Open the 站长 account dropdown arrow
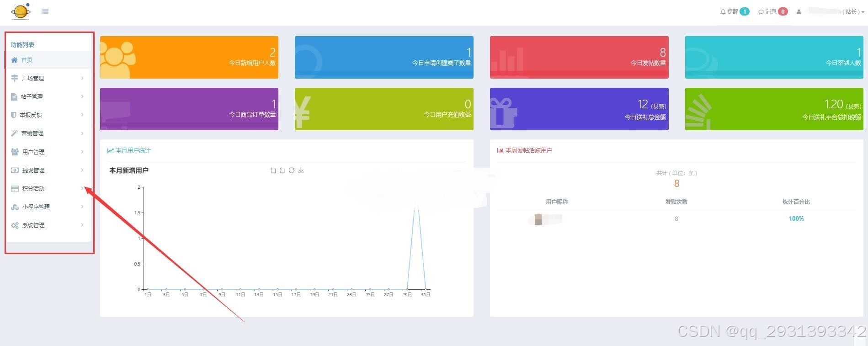Image resolution: width=868 pixels, height=346 pixels. [863, 12]
